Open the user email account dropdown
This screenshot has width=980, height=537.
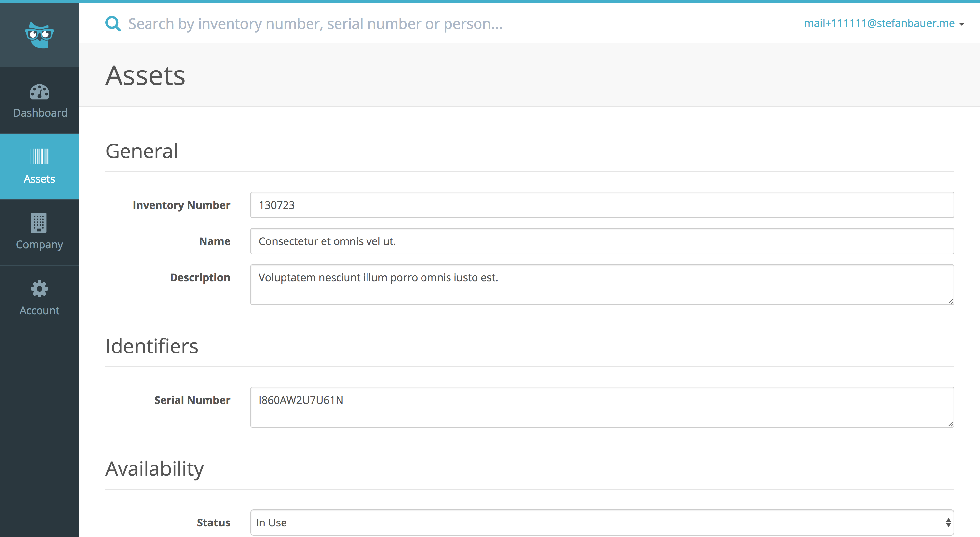point(884,24)
